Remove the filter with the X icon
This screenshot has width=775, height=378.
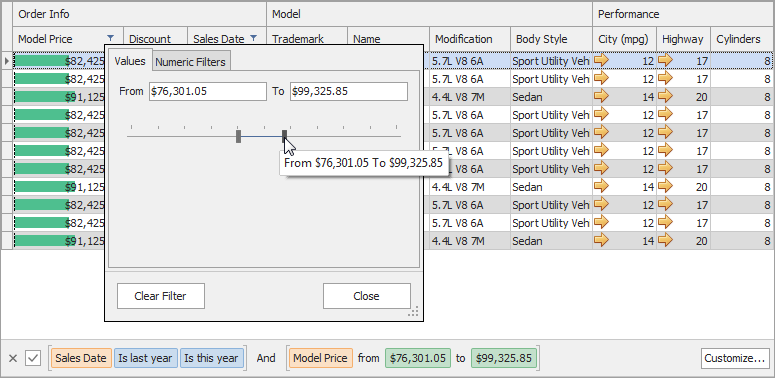pos(13,358)
